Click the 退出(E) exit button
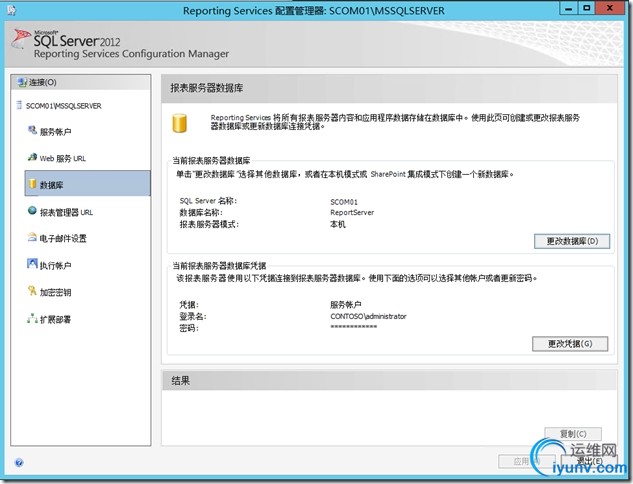 (x=590, y=461)
